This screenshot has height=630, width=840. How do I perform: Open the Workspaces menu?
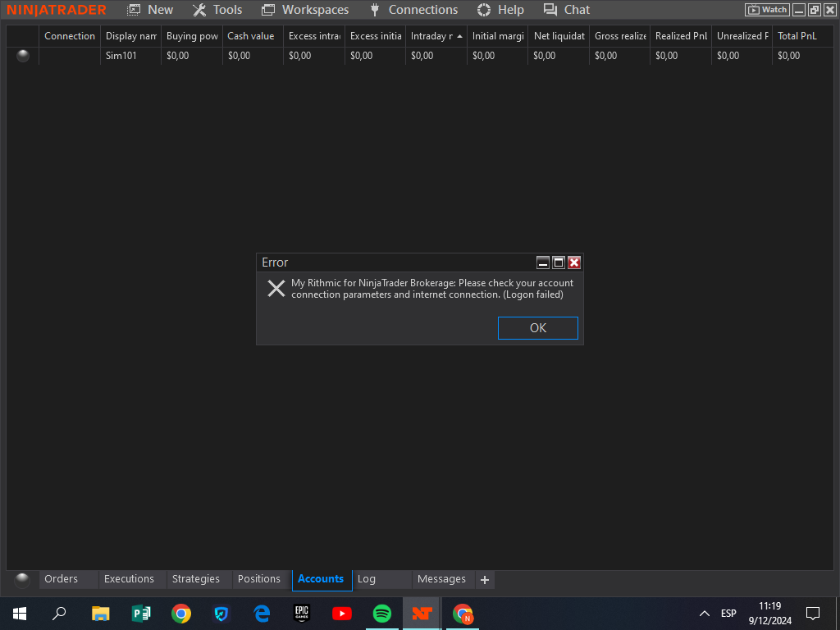coord(305,10)
